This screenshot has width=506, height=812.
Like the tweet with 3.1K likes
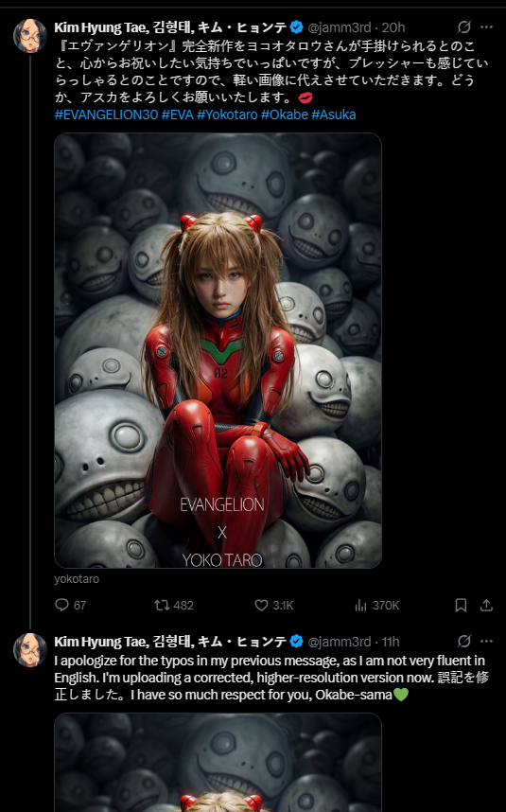click(274, 605)
